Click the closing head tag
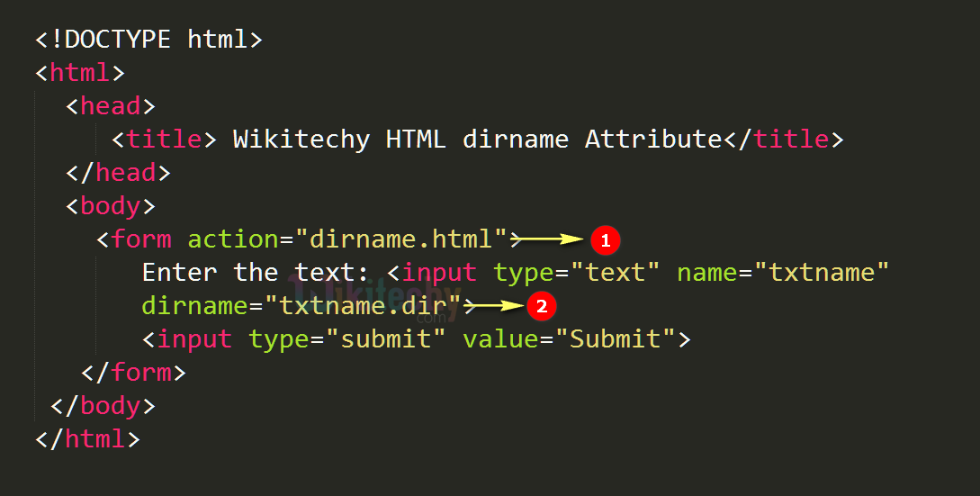The width and height of the screenshot is (980, 496). tap(118, 173)
